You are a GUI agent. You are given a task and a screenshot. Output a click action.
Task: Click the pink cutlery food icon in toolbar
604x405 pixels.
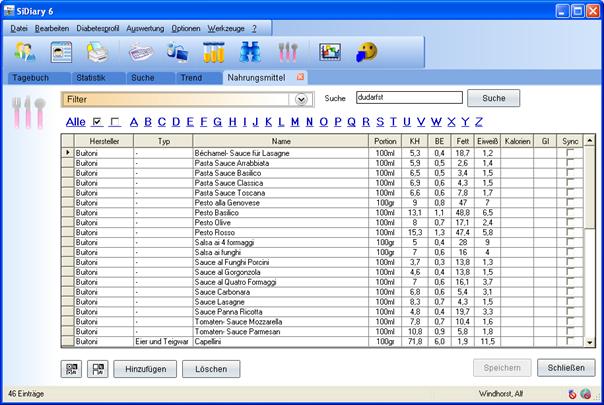pos(288,51)
